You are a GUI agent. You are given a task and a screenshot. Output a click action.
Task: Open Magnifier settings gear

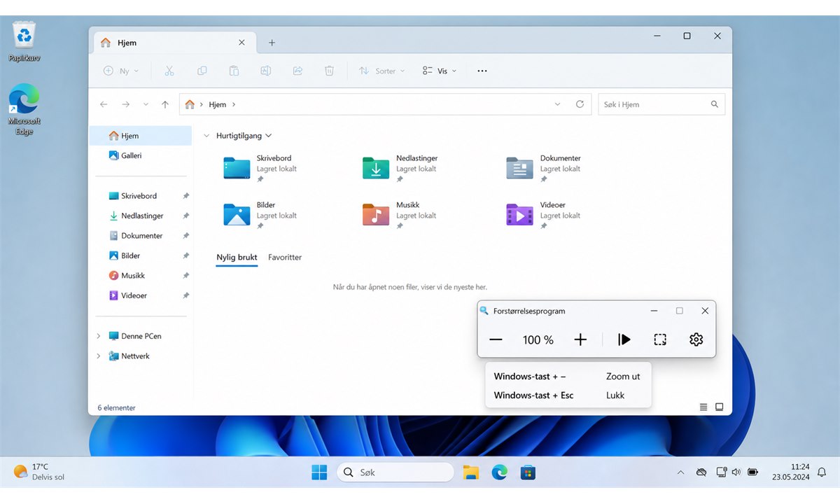696,339
